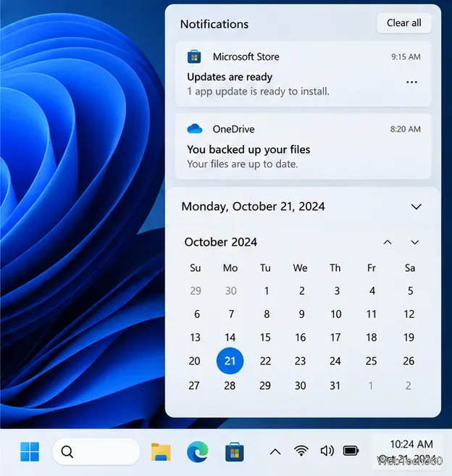Click the 9:15 AM notification timestamp

(406, 57)
